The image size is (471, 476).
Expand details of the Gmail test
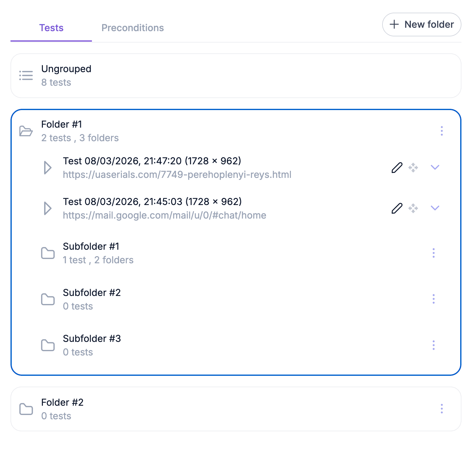pos(435,208)
